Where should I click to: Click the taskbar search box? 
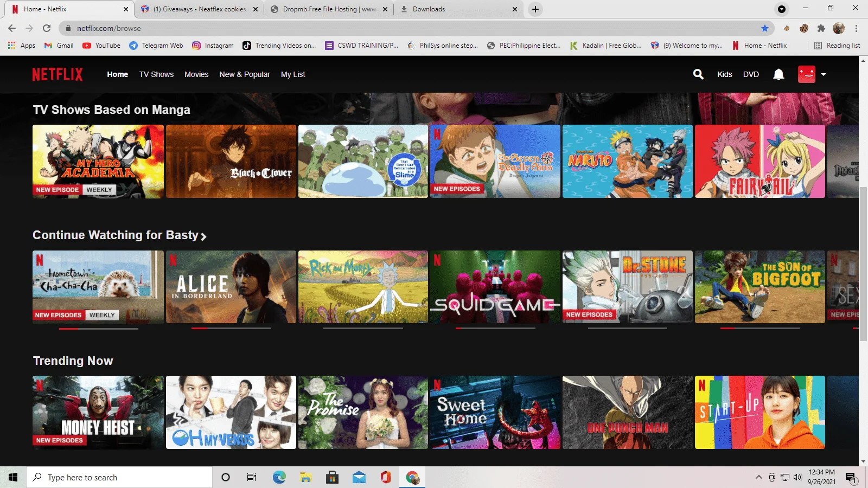click(119, 477)
